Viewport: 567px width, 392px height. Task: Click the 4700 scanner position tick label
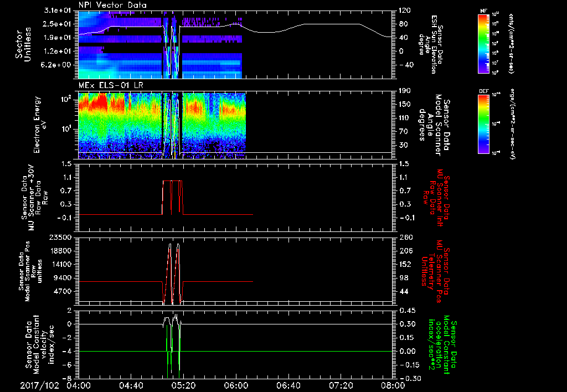(x=62, y=291)
